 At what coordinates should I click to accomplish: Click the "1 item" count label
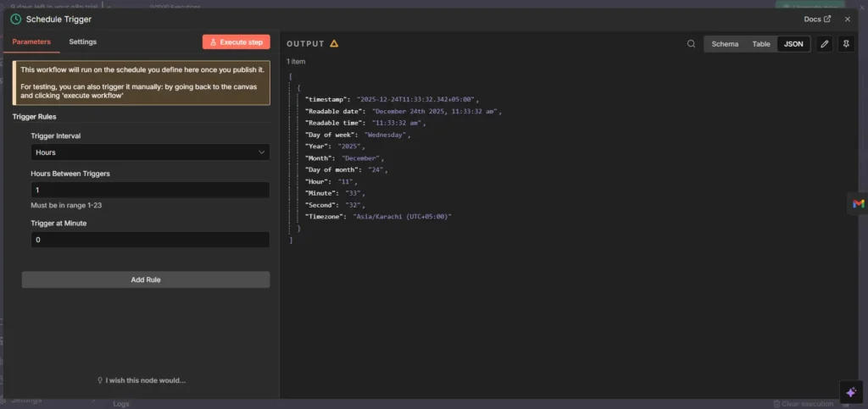click(296, 61)
